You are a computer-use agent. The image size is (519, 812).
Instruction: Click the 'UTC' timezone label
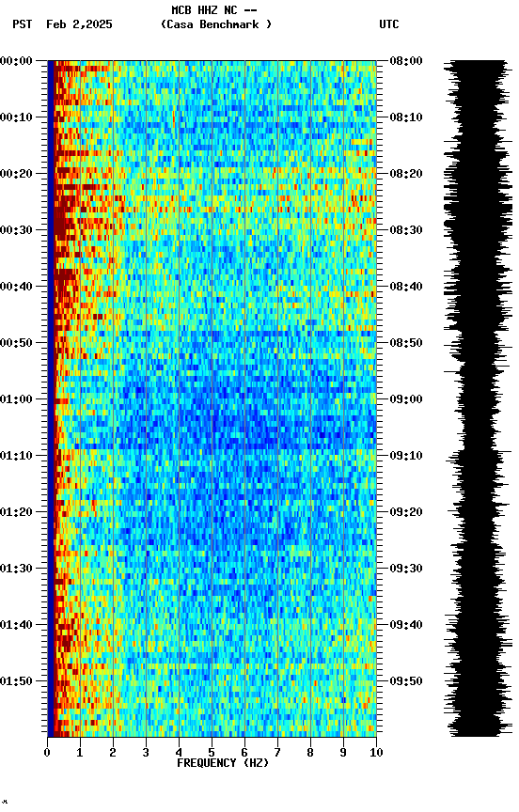389,24
